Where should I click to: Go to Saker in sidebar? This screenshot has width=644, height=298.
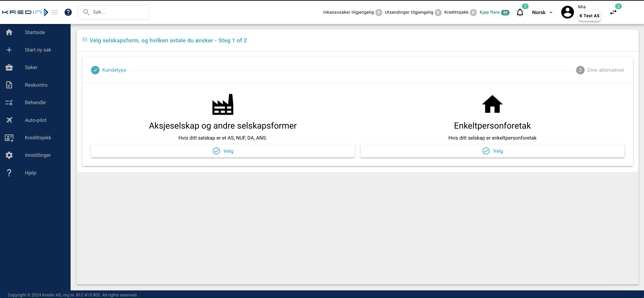coord(35,67)
